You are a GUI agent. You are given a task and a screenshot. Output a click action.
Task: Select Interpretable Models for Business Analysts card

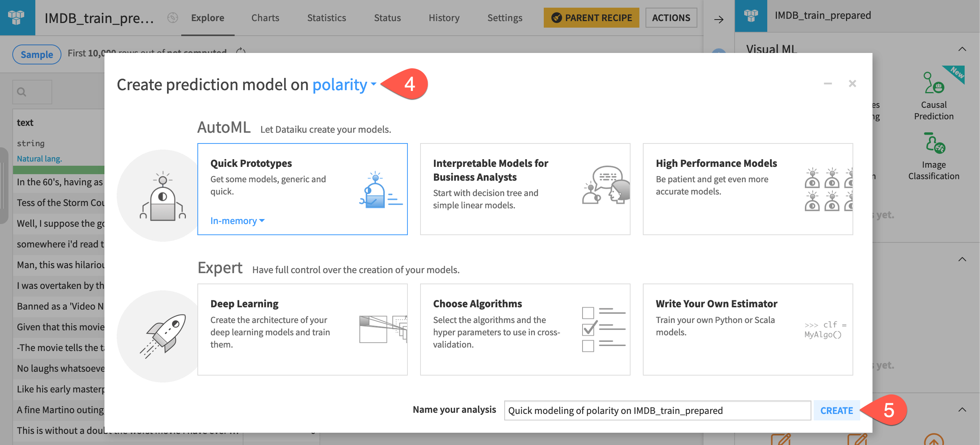(525, 189)
